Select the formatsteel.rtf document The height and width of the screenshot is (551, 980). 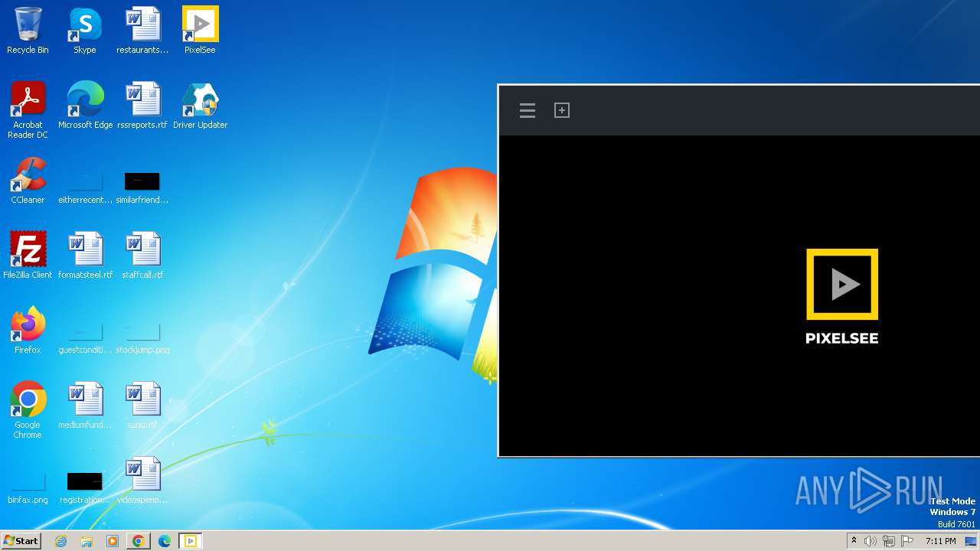point(85,256)
